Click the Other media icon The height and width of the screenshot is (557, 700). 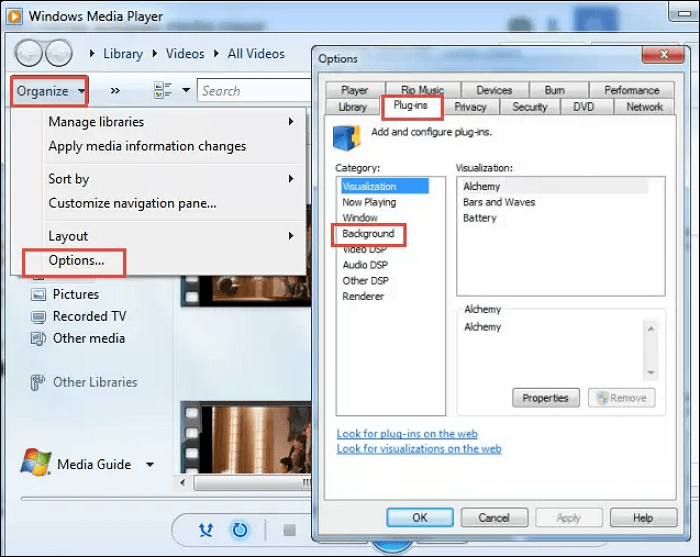tap(38, 338)
